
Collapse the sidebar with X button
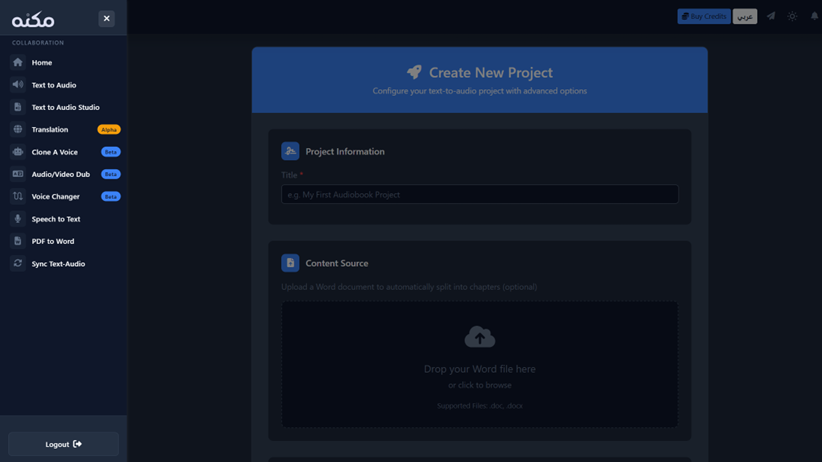tap(106, 18)
